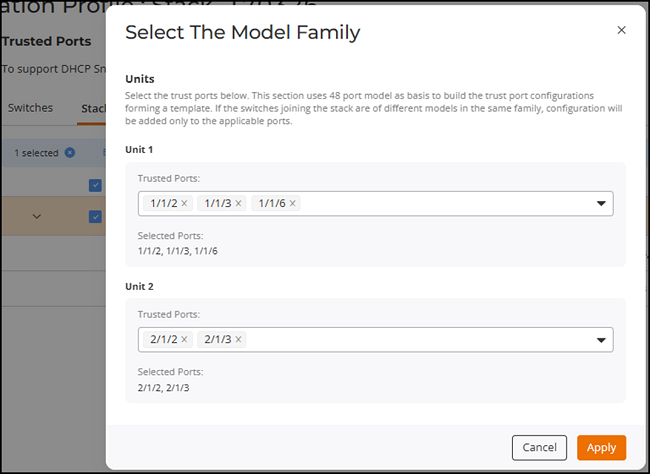Clear the '1 selected' filter icon

(69, 153)
